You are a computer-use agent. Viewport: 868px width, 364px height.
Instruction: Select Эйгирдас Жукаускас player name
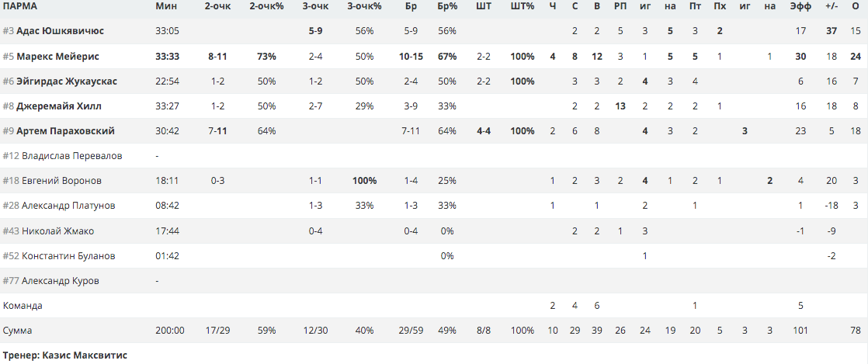[x=67, y=81]
